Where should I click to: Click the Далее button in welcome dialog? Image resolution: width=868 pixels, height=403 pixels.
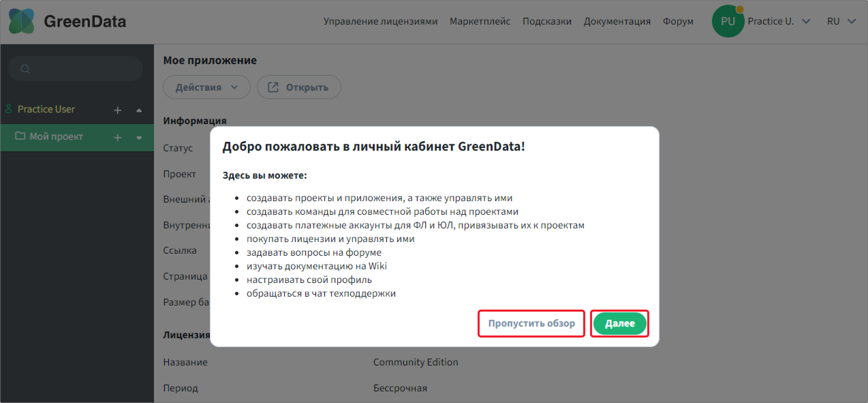click(x=620, y=323)
